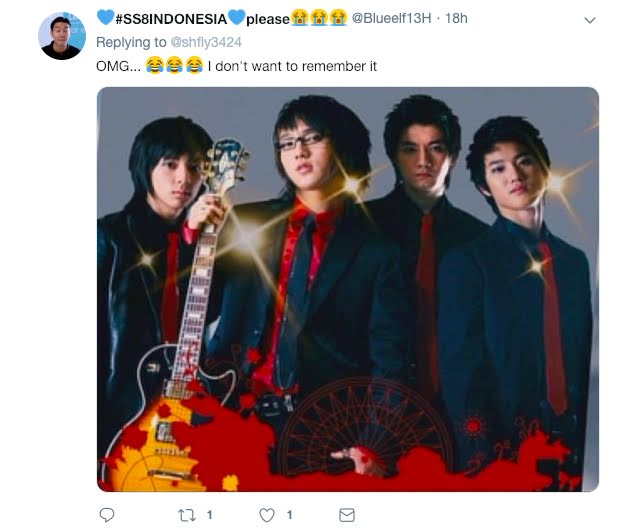Send the tweet via the envelope icon
Image resolution: width=633 pixels, height=528 pixels.
point(347,515)
